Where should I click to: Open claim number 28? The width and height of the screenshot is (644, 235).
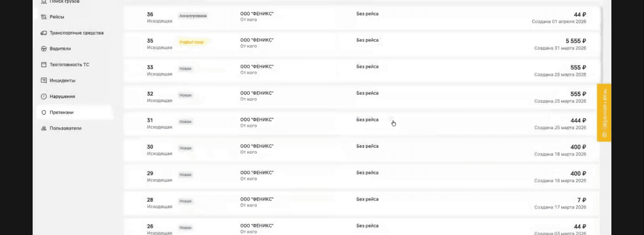(150, 200)
